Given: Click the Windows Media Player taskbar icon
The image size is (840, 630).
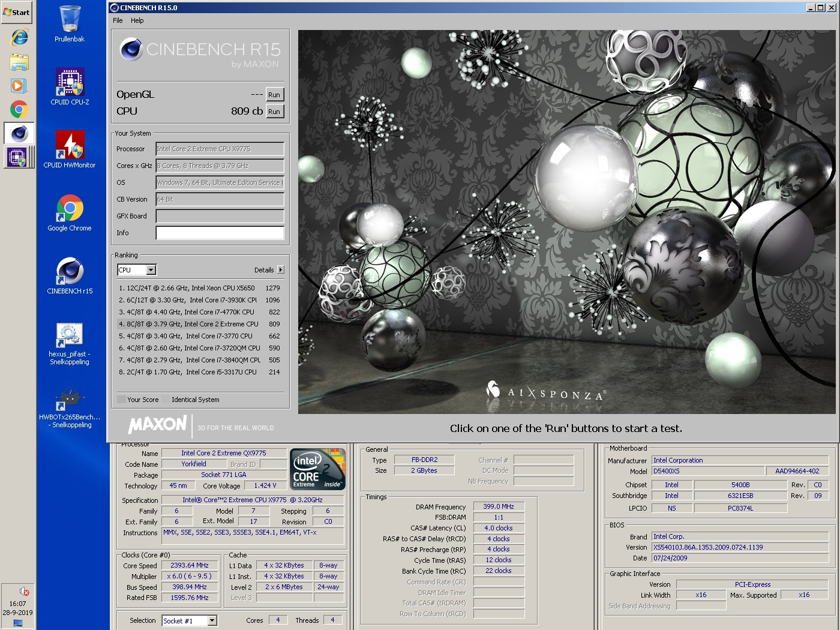Looking at the screenshot, I should click(19, 86).
